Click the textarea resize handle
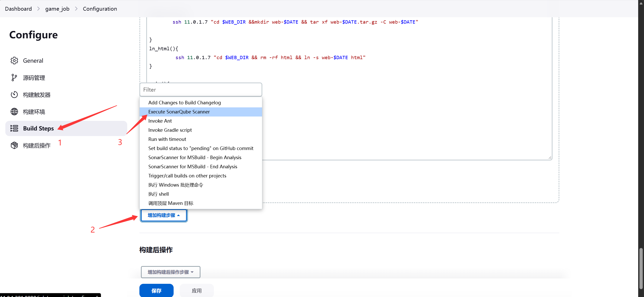 (550, 158)
